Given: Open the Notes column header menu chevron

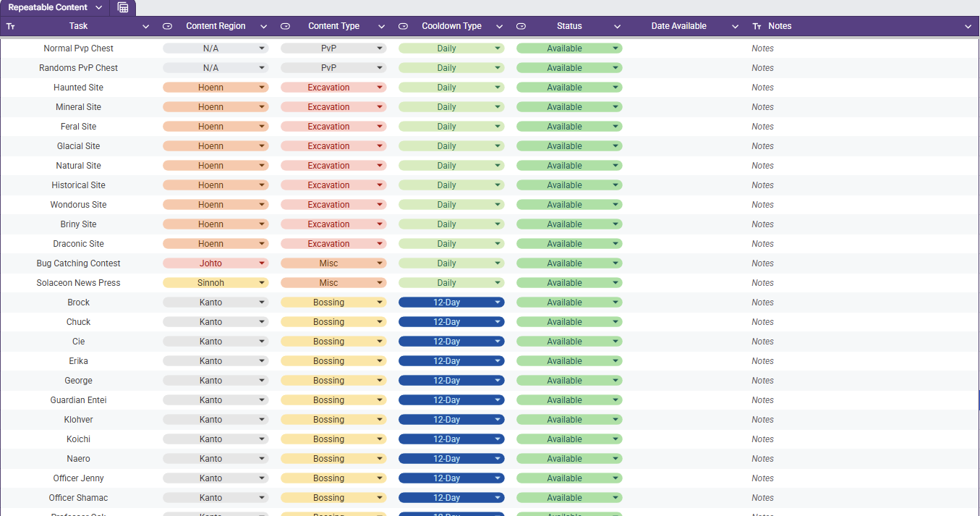Looking at the screenshot, I should click(x=968, y=26).
